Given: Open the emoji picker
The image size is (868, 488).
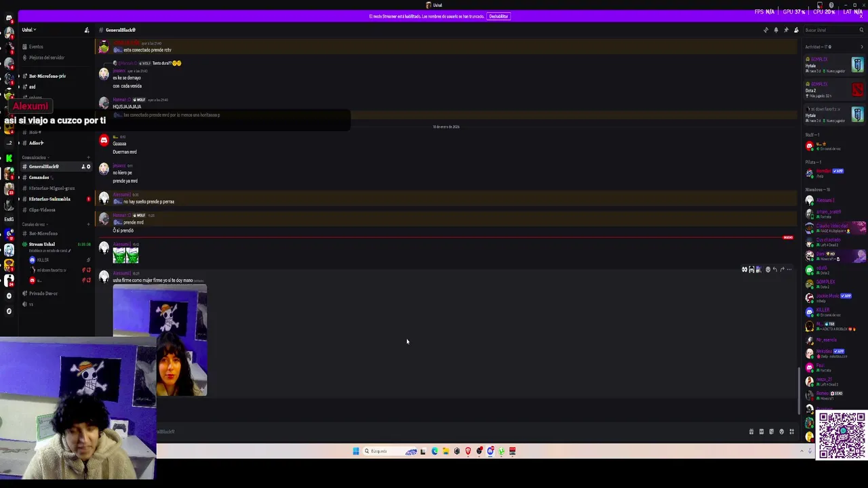Looking at the screenshot, I should point(781,432).
